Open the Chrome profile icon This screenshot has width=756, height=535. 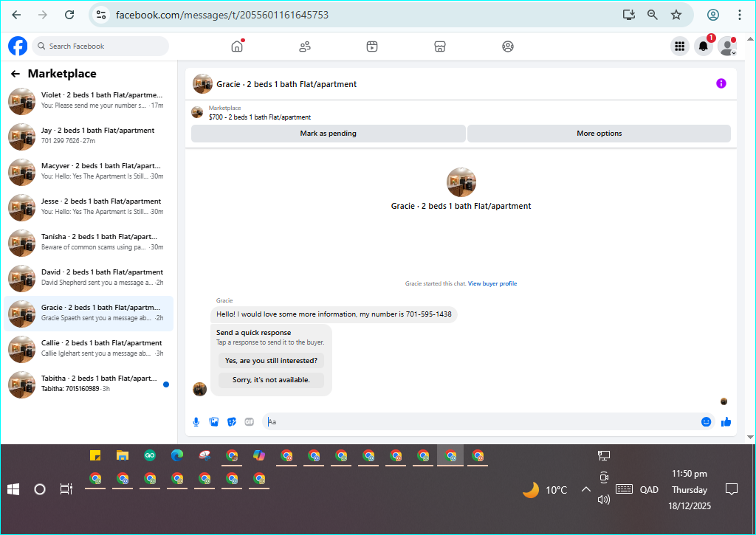point(713,15)
